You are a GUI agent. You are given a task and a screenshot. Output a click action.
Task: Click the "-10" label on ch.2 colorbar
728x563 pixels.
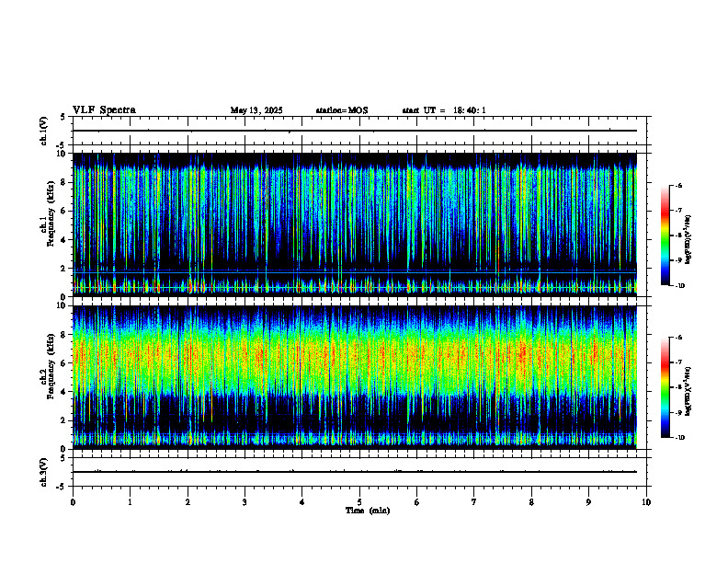pyautogui.click(x=679, y=438)
